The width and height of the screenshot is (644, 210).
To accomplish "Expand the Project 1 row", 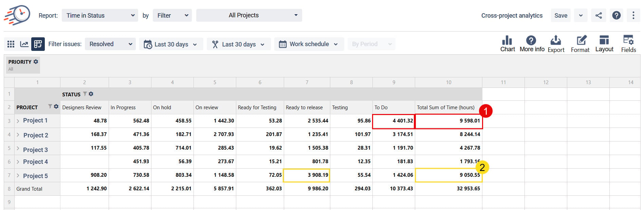I will (x=18, y=121).
